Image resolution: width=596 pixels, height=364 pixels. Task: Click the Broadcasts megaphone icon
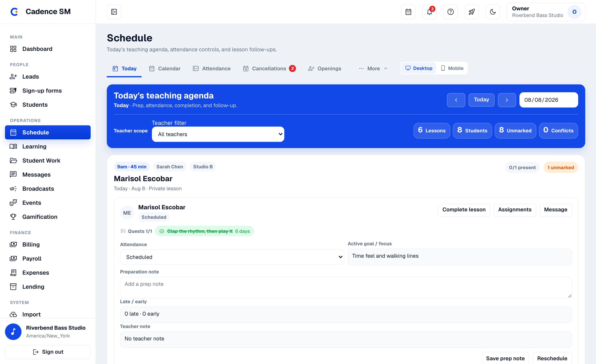coord(13,189)
